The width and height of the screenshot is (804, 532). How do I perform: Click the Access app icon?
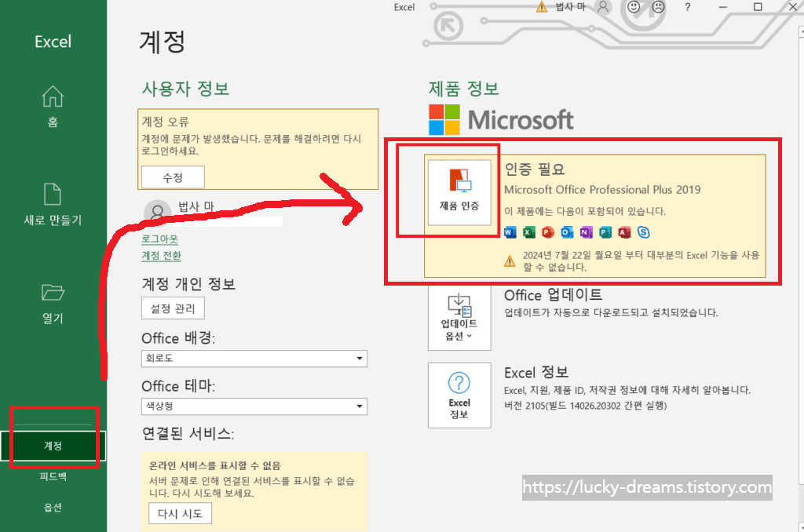[x=624, y=232]
